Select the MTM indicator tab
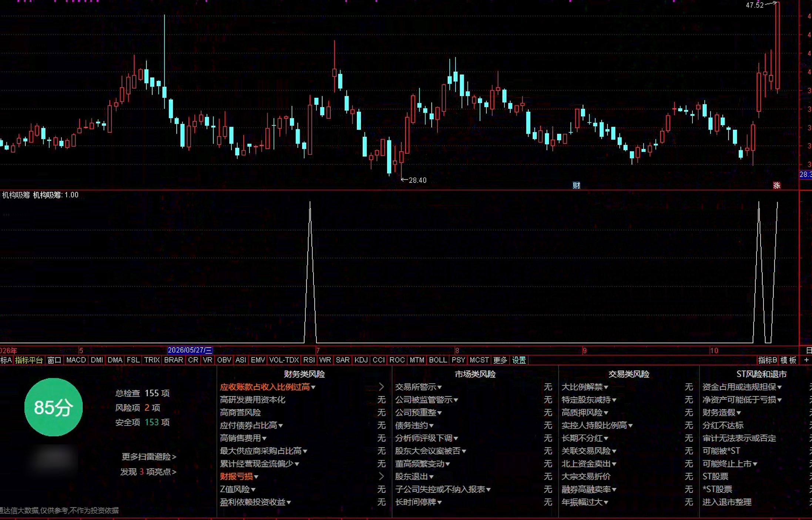812x520 pixels. pyautogui.click(x=417, y=360)
